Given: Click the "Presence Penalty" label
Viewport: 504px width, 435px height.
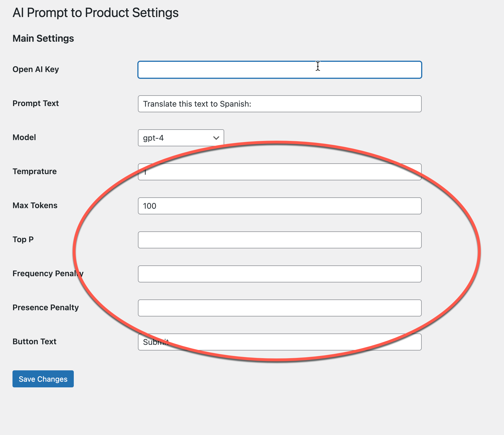Looking at the screenshot, I should click(x=45, y=308).
